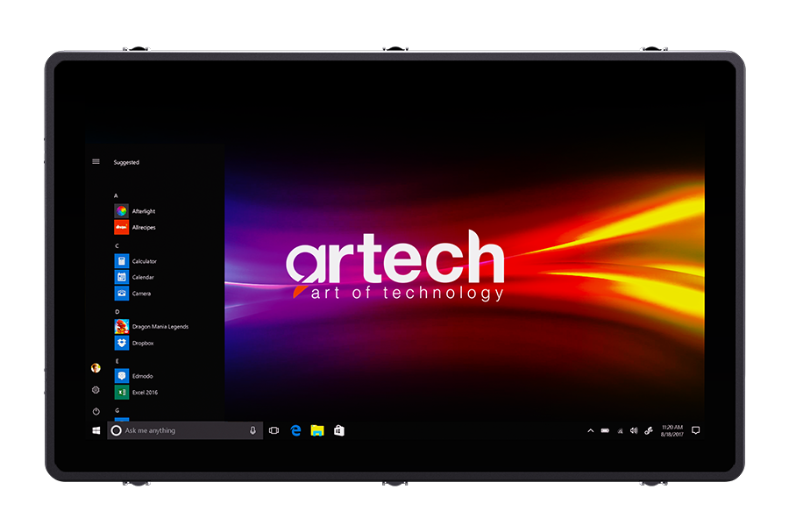Click the Suggested heading
Viewport: 789px width, 532px height.
[126, 162]
